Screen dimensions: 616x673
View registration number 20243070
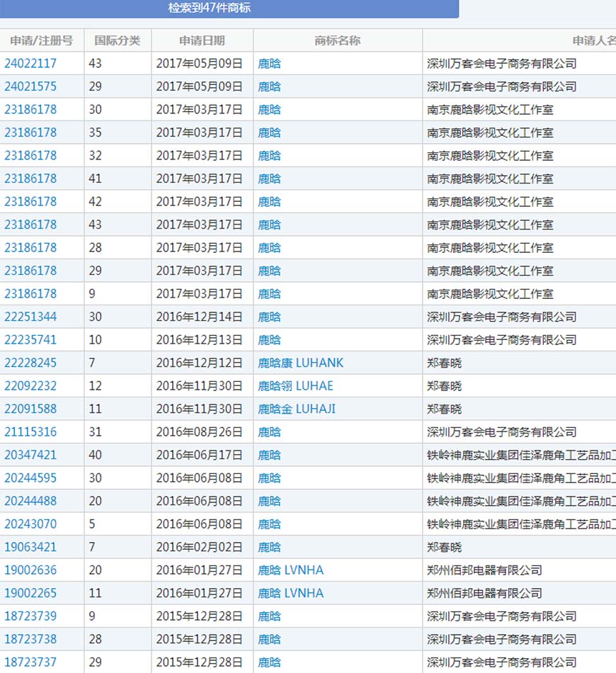30,524
